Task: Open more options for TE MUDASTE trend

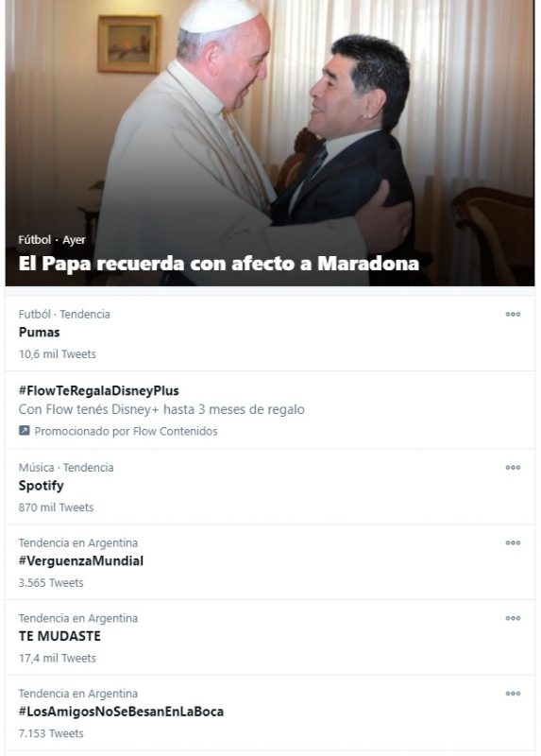Action: click(513, 618)
